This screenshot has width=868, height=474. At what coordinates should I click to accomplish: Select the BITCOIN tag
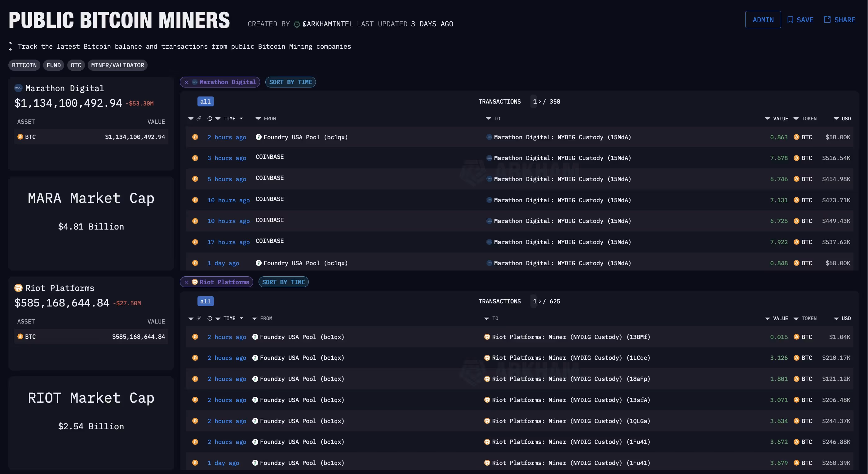click(x=24, y=65)
